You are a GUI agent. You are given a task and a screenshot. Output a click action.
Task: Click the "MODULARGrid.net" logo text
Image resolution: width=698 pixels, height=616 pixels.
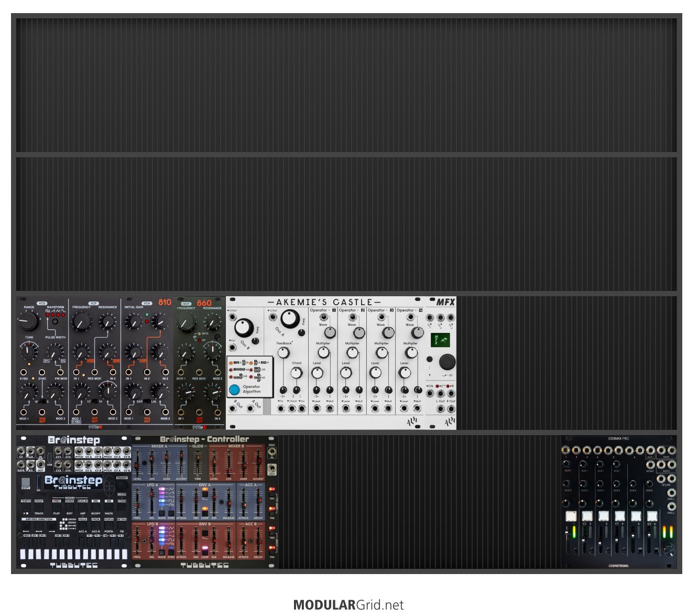[348, 605]
